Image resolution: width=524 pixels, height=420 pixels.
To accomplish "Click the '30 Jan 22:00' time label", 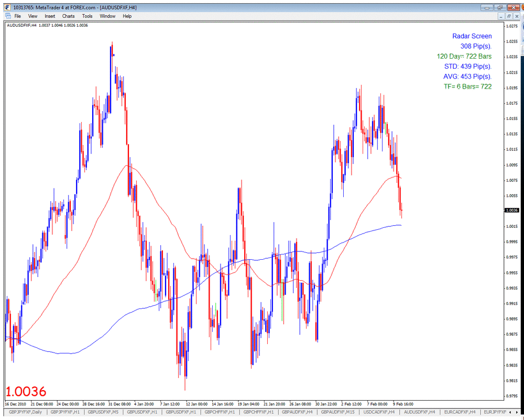I will [x=326, y=403].
